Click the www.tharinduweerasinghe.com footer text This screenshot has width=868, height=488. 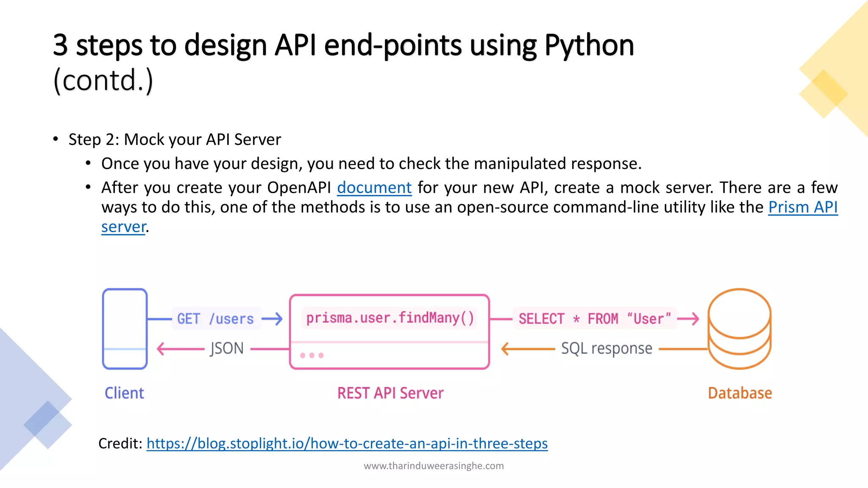coord(434,466)
